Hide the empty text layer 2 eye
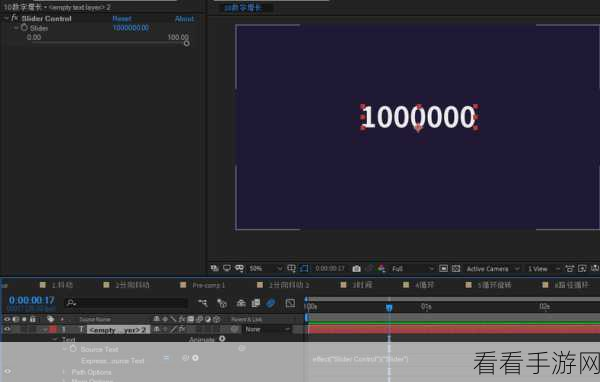This screenshot has height=382, width=600. coord(7,329)
